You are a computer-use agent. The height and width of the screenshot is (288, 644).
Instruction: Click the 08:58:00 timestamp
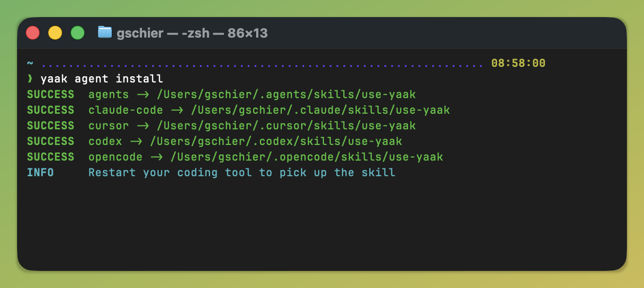[x=518, y=63]
